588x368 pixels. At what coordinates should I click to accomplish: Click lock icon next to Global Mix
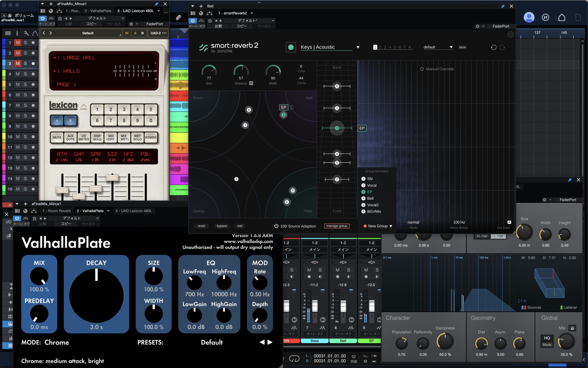coord(572,328)
